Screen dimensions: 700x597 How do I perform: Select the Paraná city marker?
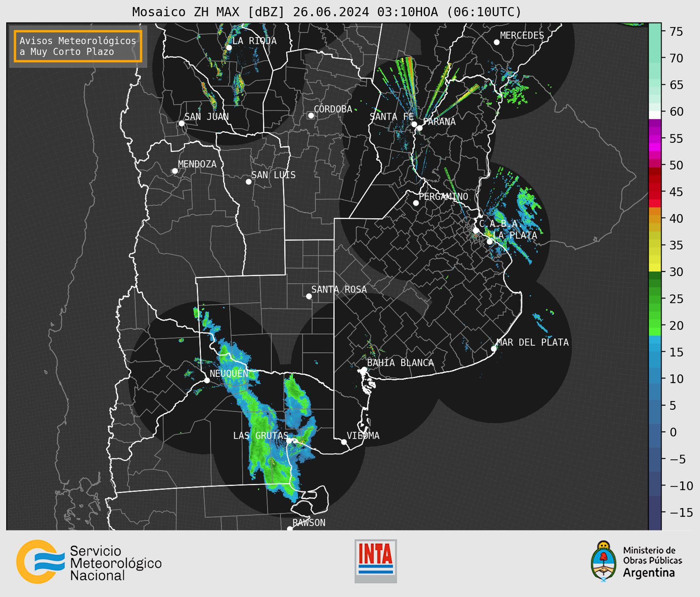click(x=420, y=128)
